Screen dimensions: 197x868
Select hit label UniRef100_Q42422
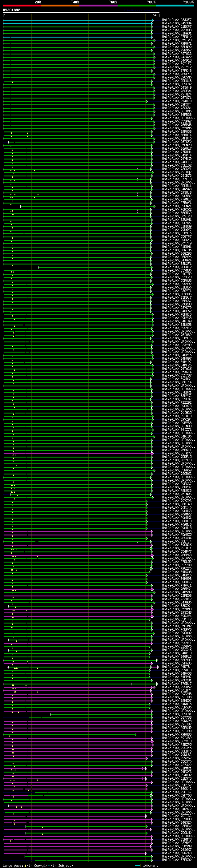click(177, 57)
